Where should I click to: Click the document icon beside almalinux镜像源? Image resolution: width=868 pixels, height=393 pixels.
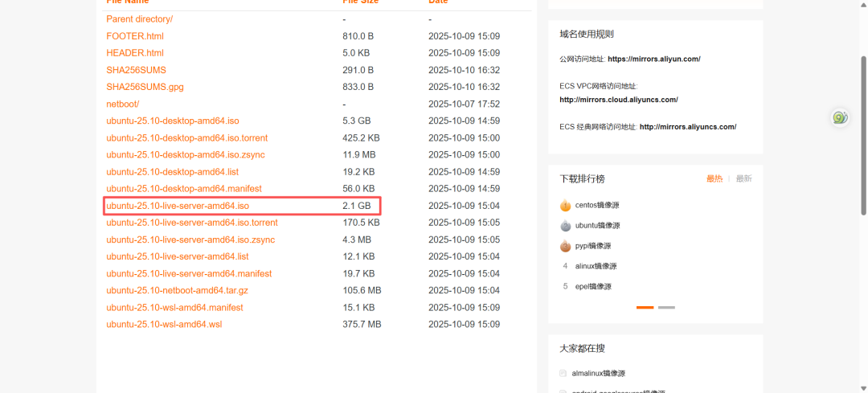[563, 374]
